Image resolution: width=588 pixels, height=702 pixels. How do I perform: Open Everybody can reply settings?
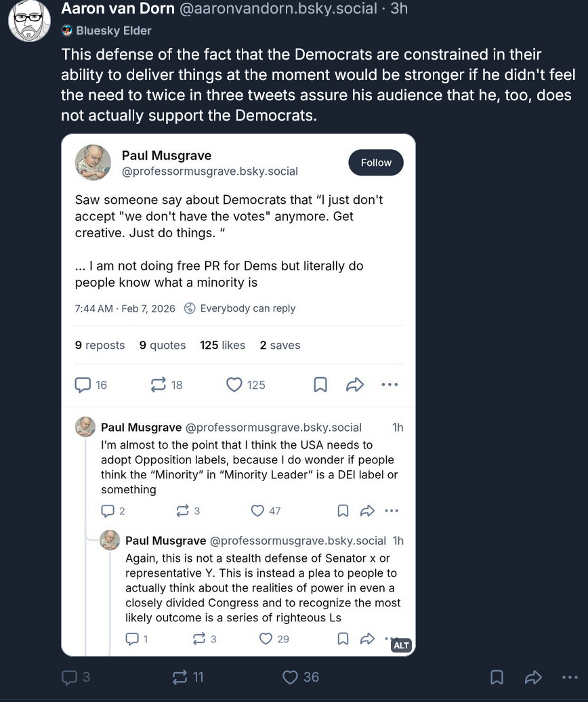click(x=240, y=308)
